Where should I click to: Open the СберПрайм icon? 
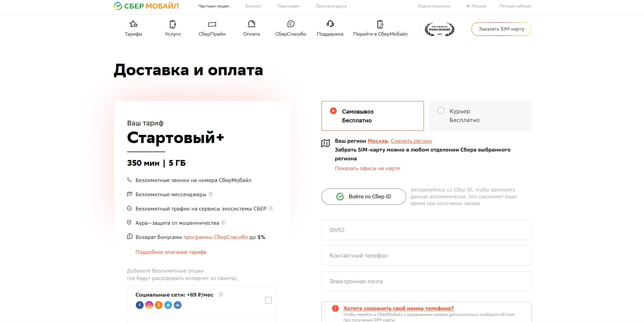[212, 24]
